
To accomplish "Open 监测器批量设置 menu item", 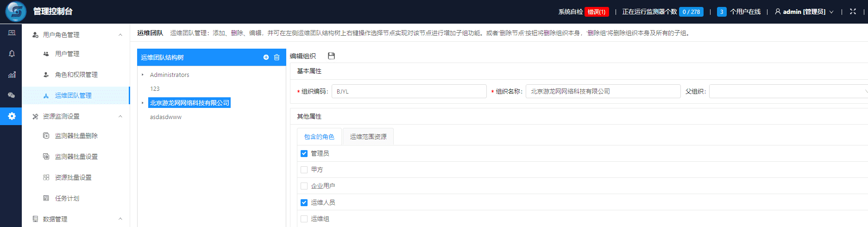I will point(76,157).
